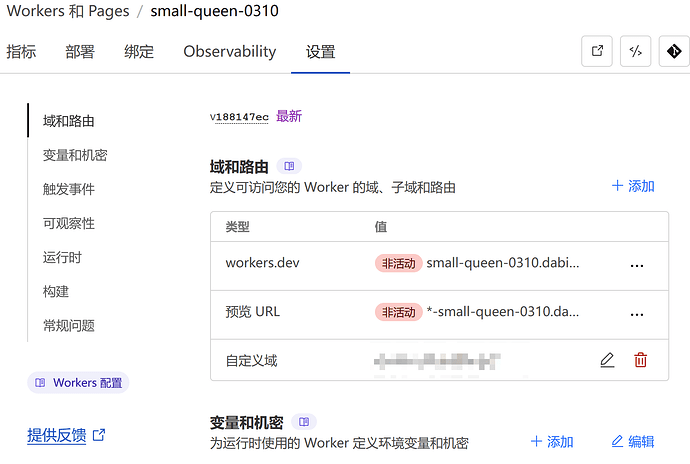Edit the custom domain with pencil icon
The image size is (690, 464).
[607, 360]
